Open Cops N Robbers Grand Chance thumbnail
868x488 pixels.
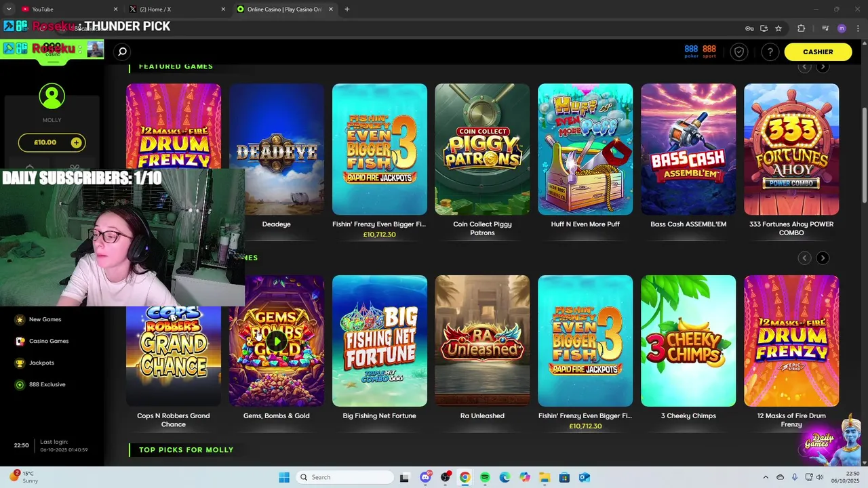tap(173, 356)
